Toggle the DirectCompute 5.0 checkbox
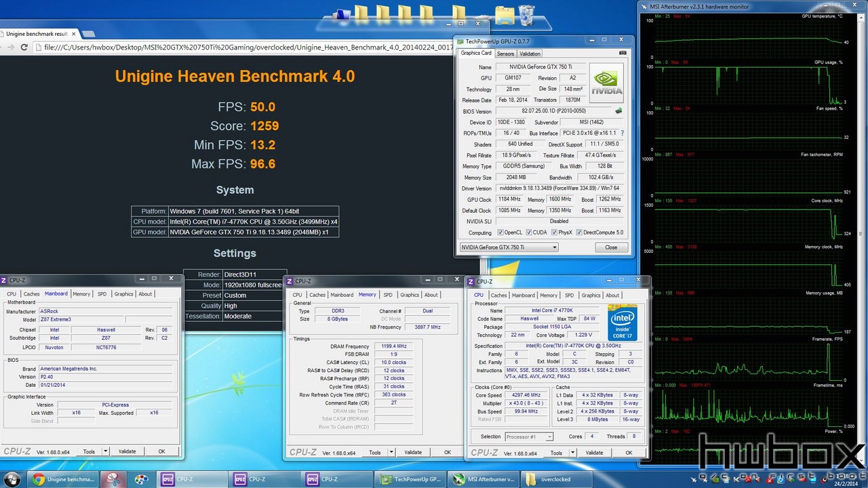Viewport: 868px width, 488px height. 579,232
